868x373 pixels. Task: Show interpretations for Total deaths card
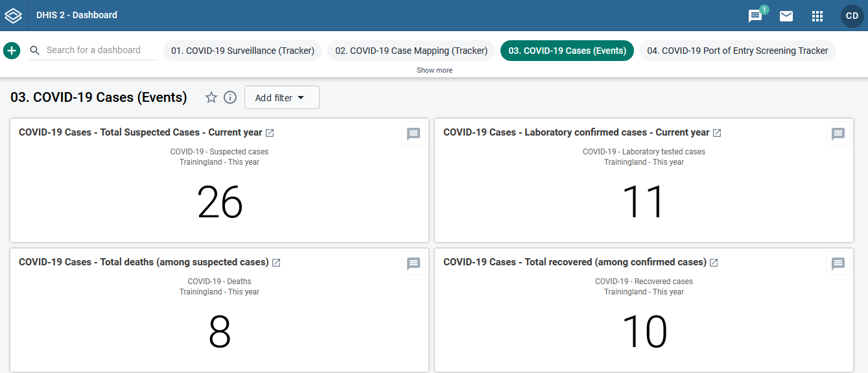[x=414, y=263]
